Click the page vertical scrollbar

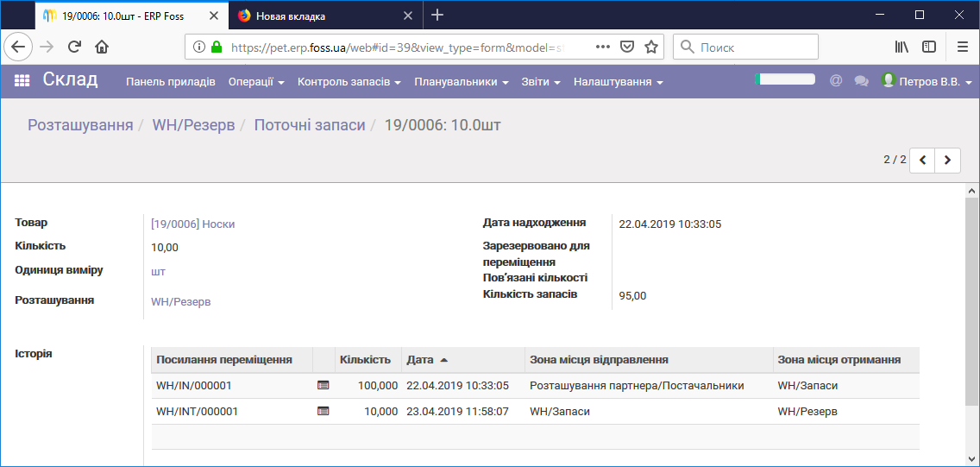click(972, 300)
